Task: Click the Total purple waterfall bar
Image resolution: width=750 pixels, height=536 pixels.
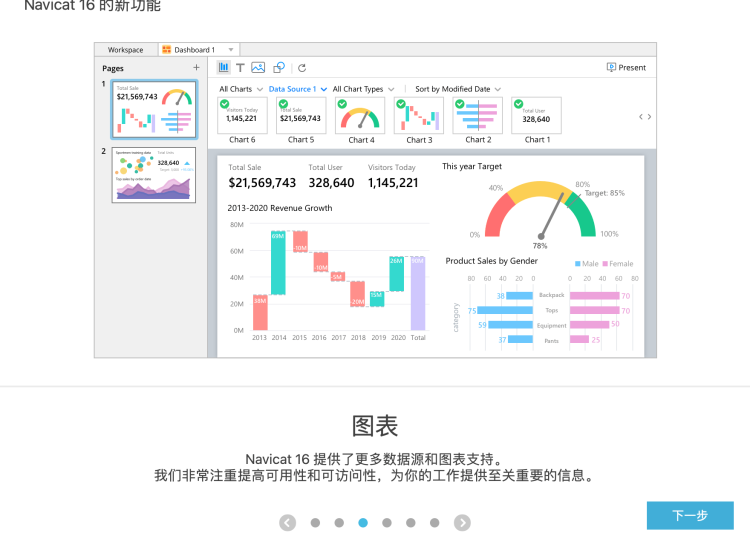Action: [x=418, y=293]
